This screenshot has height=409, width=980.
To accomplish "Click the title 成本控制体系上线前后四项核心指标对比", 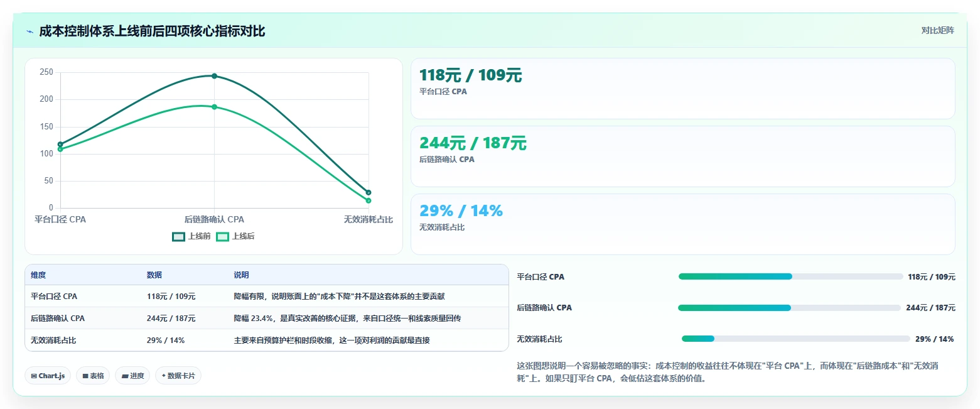I will click(152, 31).
